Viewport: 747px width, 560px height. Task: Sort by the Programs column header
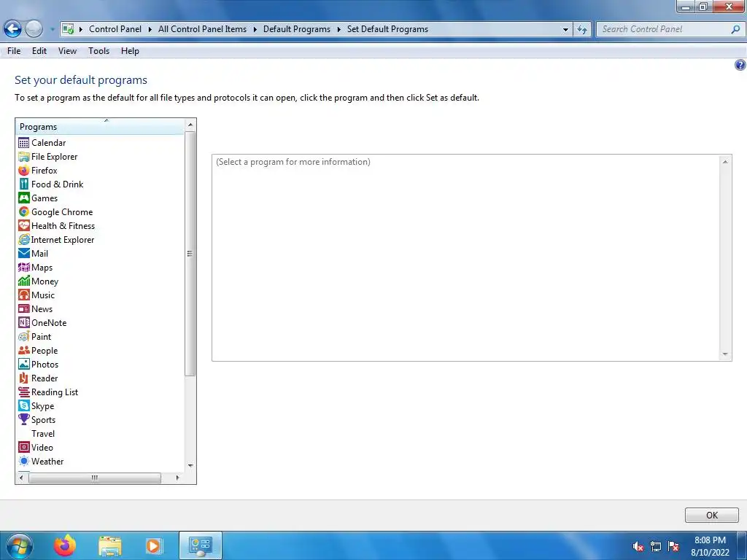(x=100, y=127)
